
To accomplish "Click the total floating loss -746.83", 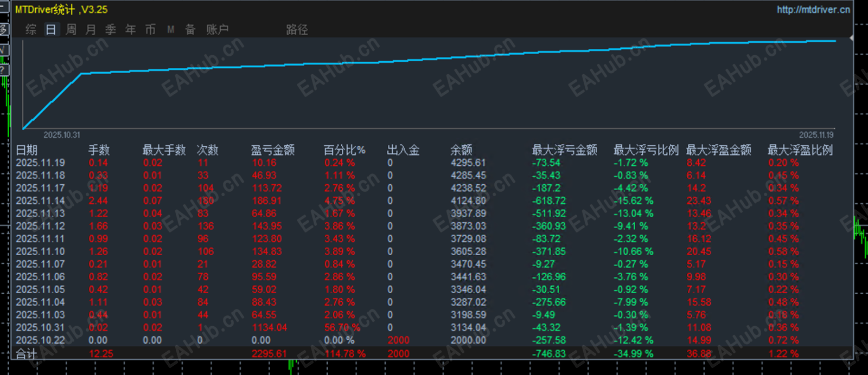I will (x=549, y=353).
